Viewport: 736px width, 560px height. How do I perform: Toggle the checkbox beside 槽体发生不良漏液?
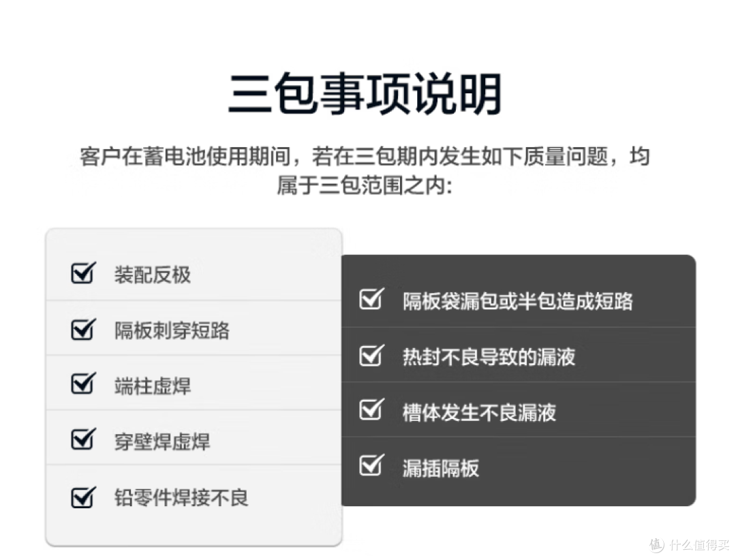click(372, 409)
